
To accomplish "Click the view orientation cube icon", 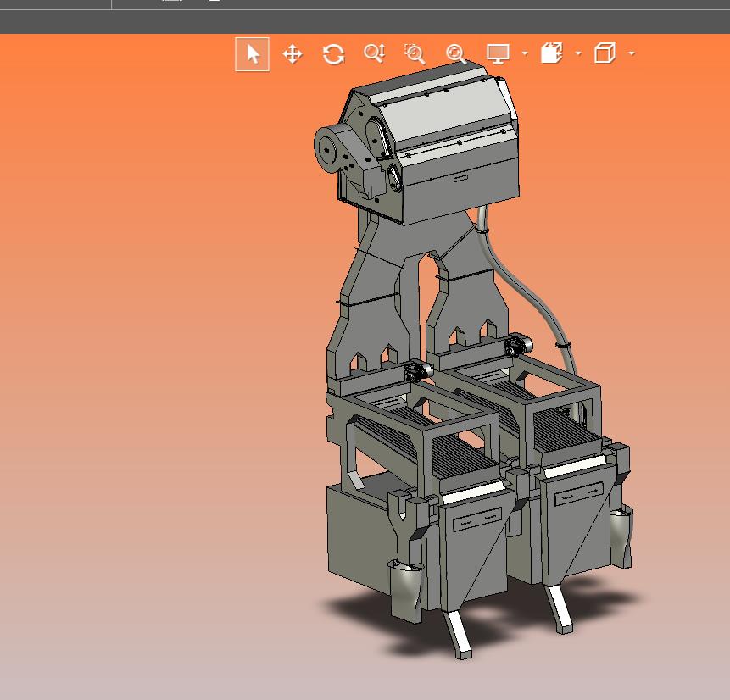I will click(605, 54).
